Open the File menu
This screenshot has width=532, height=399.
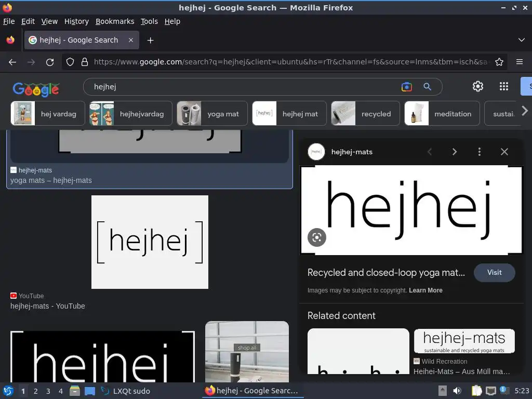[9, 21]
